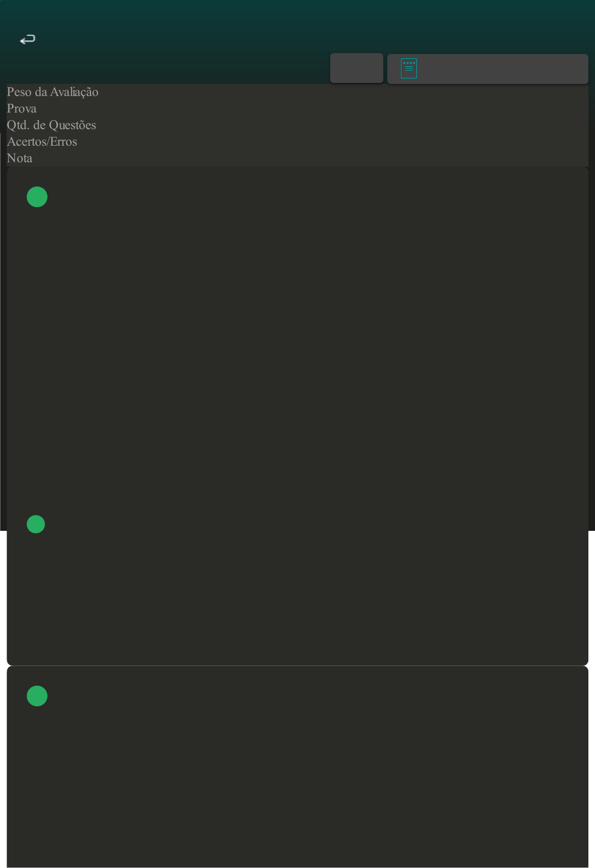Image resolution: width=595 pixels, height=868 pixels.
Task: Click the small blank gray button
Action: (x=357, y=68)
